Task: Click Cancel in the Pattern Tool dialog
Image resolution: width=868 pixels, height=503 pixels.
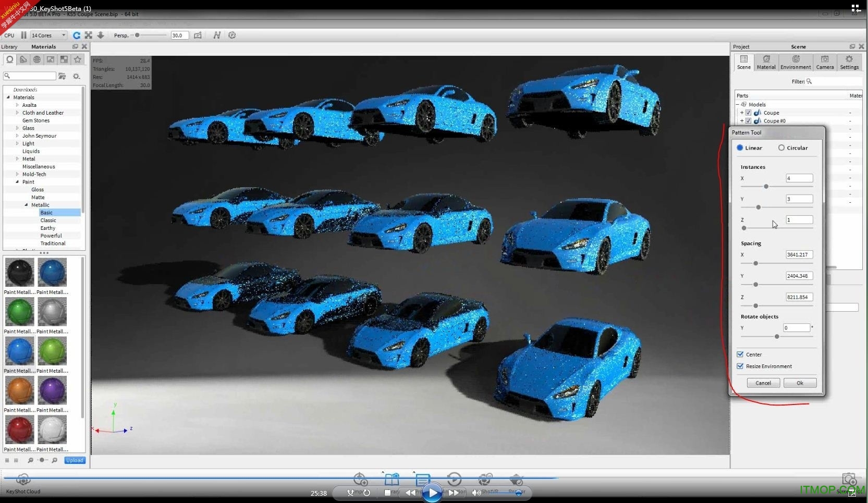Action: coord(763,383)
